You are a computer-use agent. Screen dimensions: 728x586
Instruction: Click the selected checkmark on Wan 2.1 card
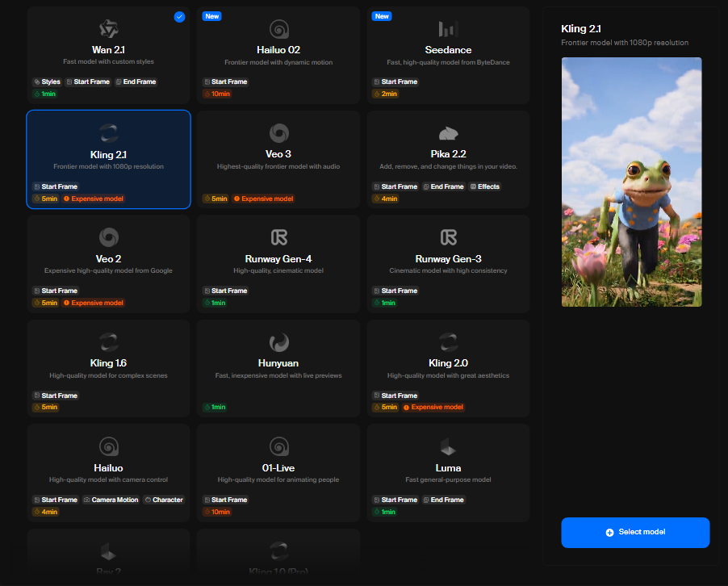click(180, 17)
